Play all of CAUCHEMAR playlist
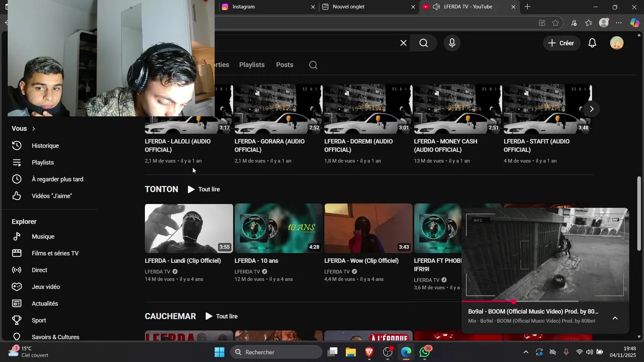Screen dimensions: 644x362 [221, 316]
